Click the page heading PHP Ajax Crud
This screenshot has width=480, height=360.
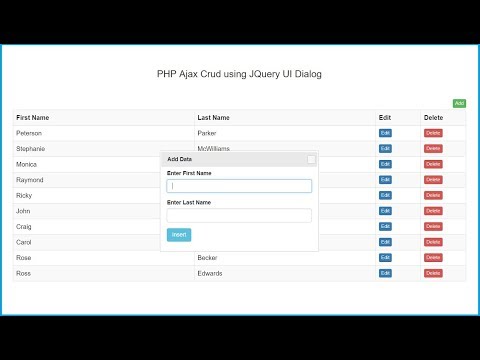coord(239,74)
